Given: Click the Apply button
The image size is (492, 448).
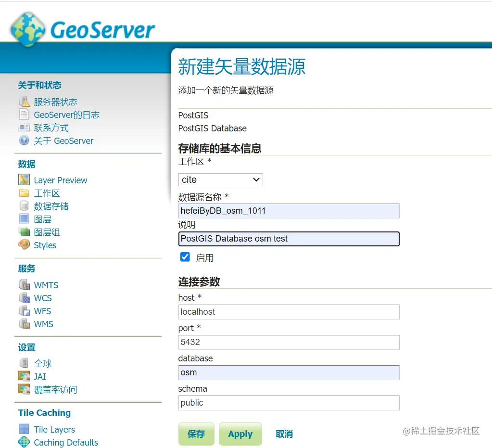Looking at the screenshot, I should (240, 434).
